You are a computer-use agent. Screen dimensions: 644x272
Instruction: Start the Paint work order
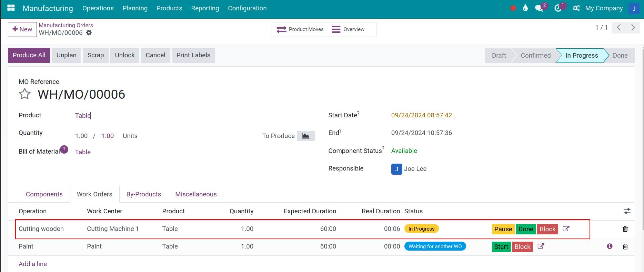pyautogui.click(x=501, y=246)
